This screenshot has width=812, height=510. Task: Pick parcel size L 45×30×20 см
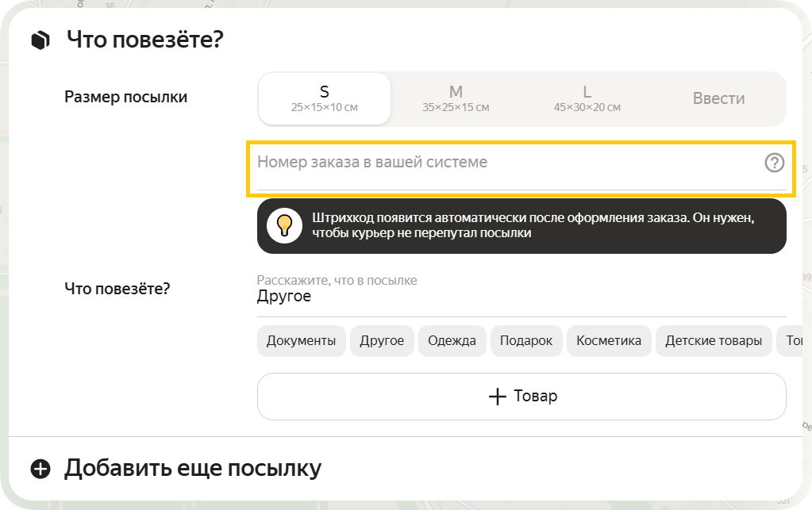(x=587, y=99)
